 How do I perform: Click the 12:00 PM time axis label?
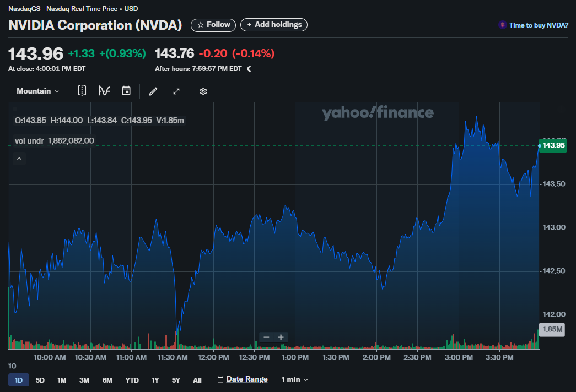[213, 357]
